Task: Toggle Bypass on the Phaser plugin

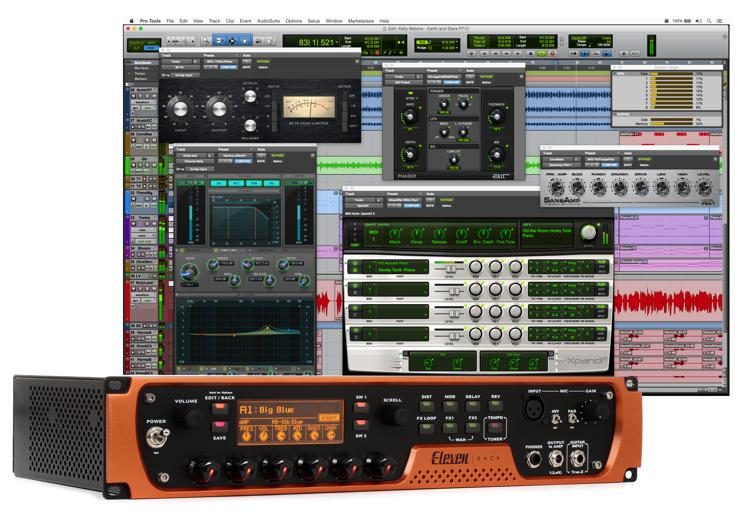Action: pyautogui.click(x=486, y=77)
